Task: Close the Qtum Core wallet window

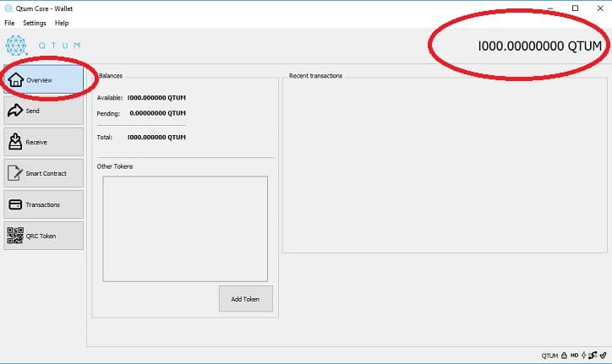Action: (x=600, y=8)
